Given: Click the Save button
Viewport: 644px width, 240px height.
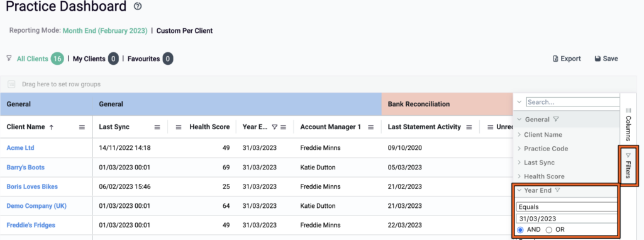Looking at the screenshot, I should (606, 59).
